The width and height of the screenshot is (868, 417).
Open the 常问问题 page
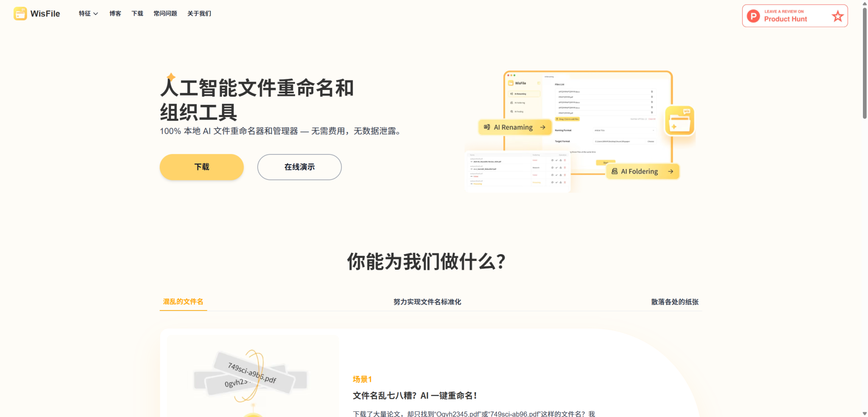click(165, 14)
